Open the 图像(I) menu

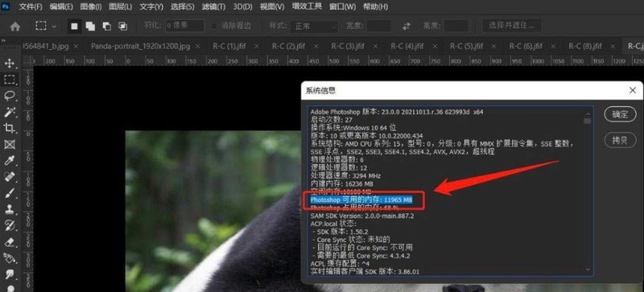[91, 6]
